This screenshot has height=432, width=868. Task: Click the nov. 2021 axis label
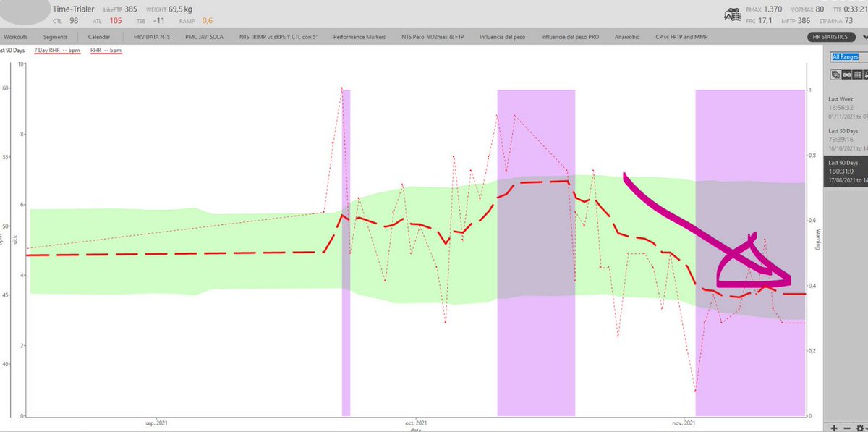coord(683,423)
